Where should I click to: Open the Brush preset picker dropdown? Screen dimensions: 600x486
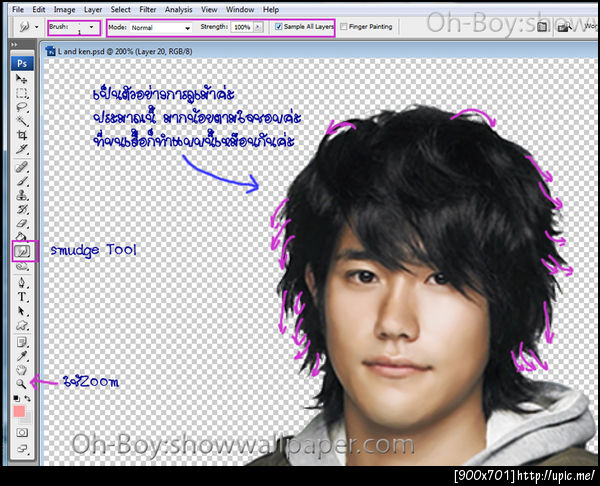click(x=91, y=27)
